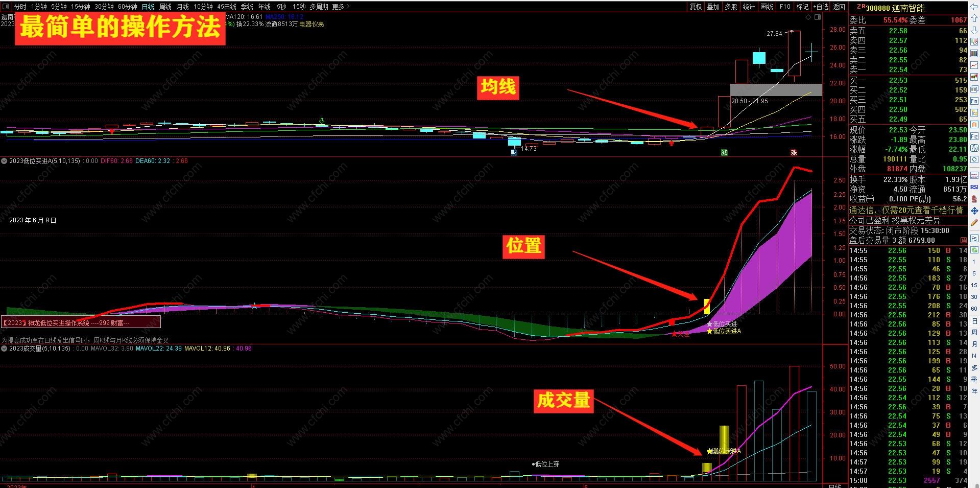Select the 月线 monthly chart tab
This screenshot has height=488, width=980.
tap(183, 7)
